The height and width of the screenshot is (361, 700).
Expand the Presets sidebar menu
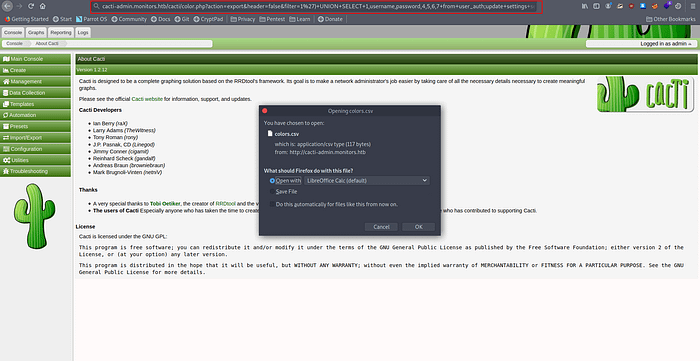[35, 126]
